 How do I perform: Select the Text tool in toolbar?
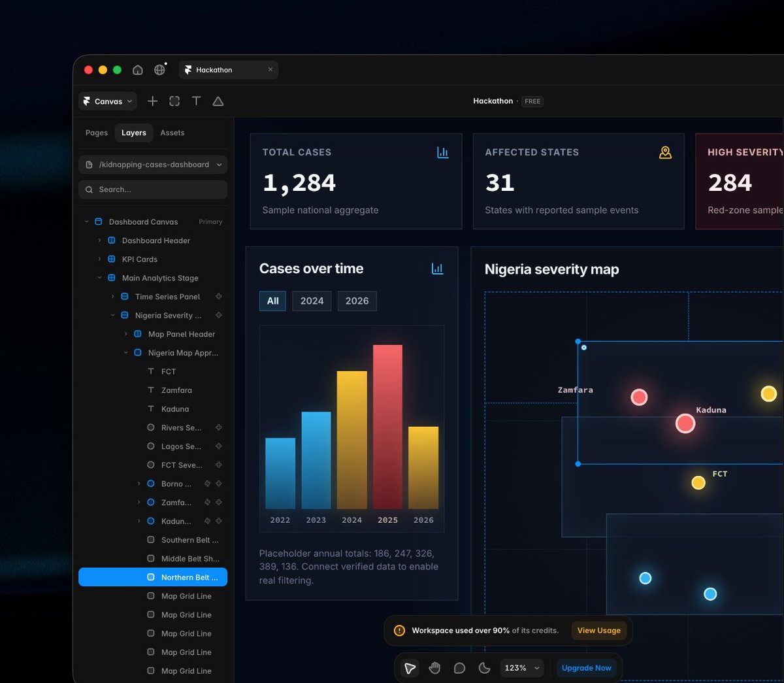coord(196,101)
